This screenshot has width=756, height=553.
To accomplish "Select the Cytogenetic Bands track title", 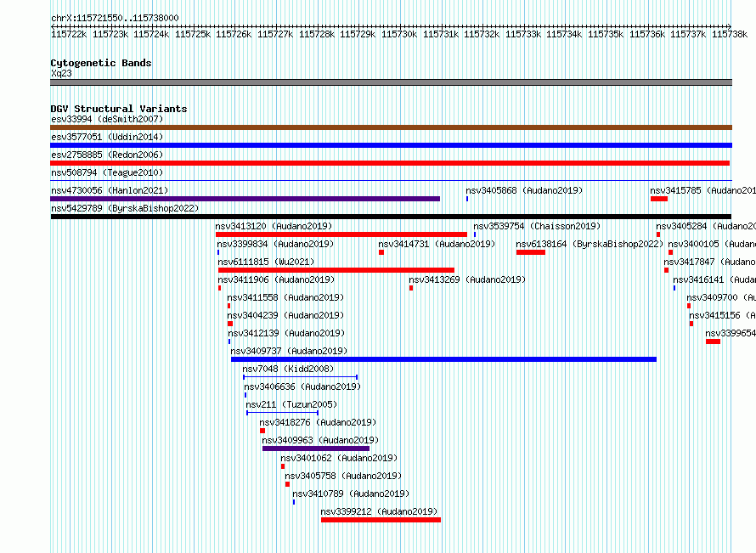I will [x=101, y=63].
